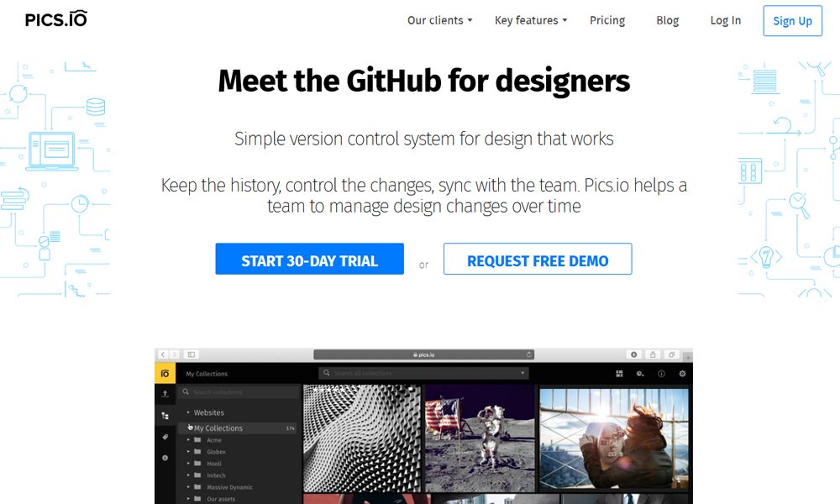Click the browser download icon in the mockup
The width and height of the screenshot is (840, 504).
click(633, 354)
